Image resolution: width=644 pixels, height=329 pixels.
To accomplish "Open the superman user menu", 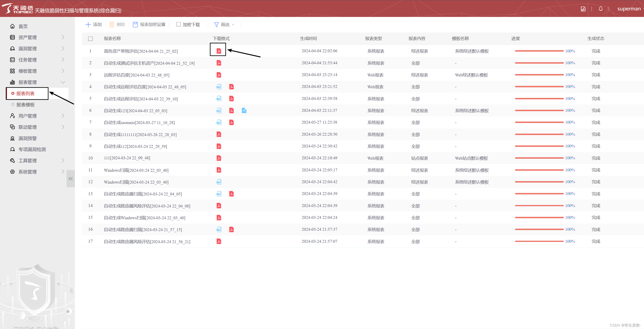I will pyautogui.click(x=629, y=9).
